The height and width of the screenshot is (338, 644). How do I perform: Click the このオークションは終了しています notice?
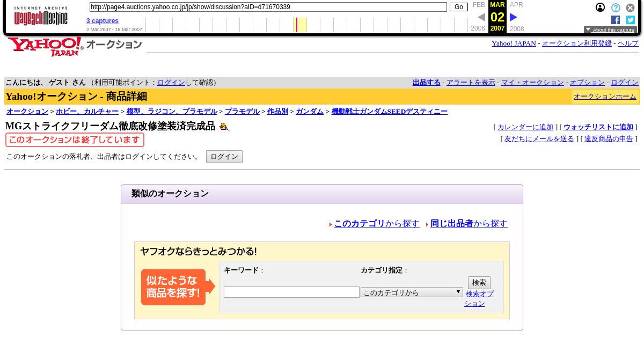(75, 140)
